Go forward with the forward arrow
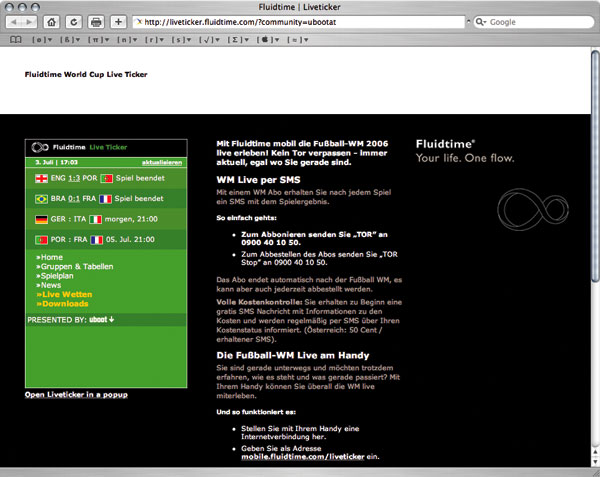Viewport: 600px width, 477px height. point(29,22)
